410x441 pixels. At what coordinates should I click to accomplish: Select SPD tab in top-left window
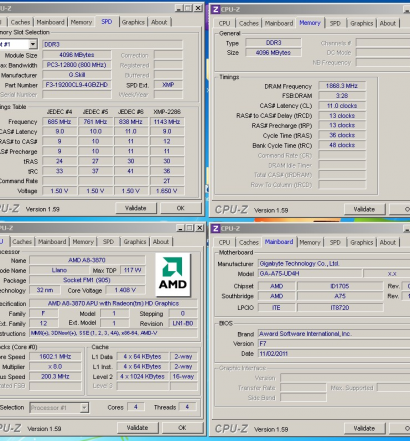pos(107,22)
